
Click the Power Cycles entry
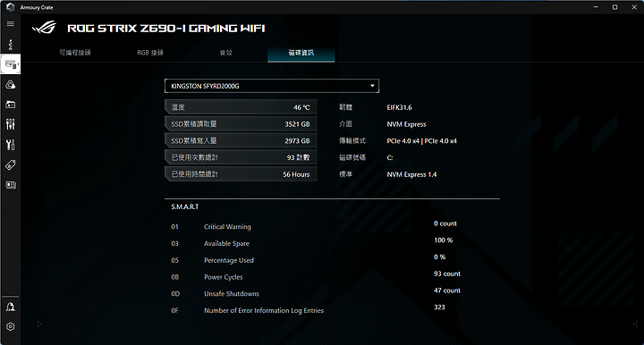[224, 277]
